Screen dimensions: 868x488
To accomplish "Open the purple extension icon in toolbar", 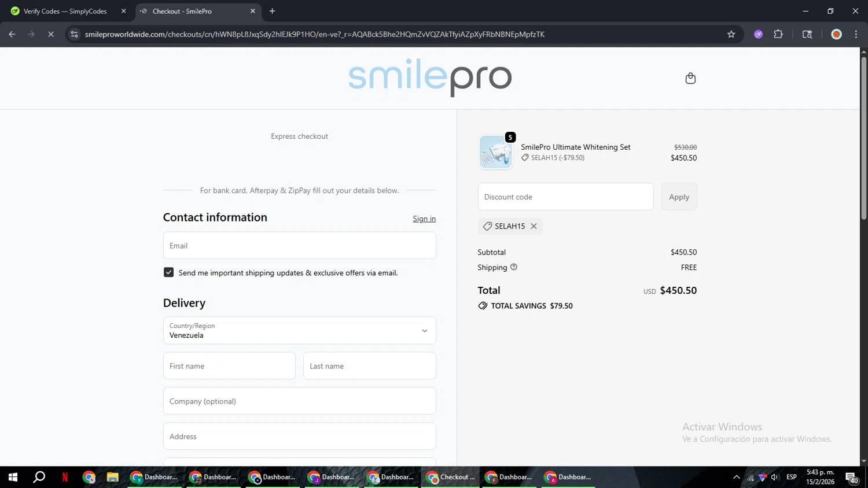I will click(758, 34).
